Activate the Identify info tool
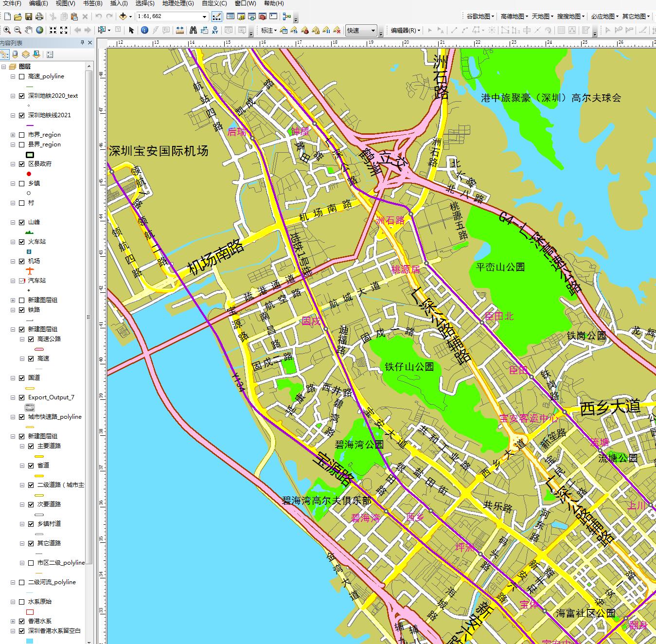Image resolution: width=656 pixels, height=644 pixels. (x=144, y=30)
